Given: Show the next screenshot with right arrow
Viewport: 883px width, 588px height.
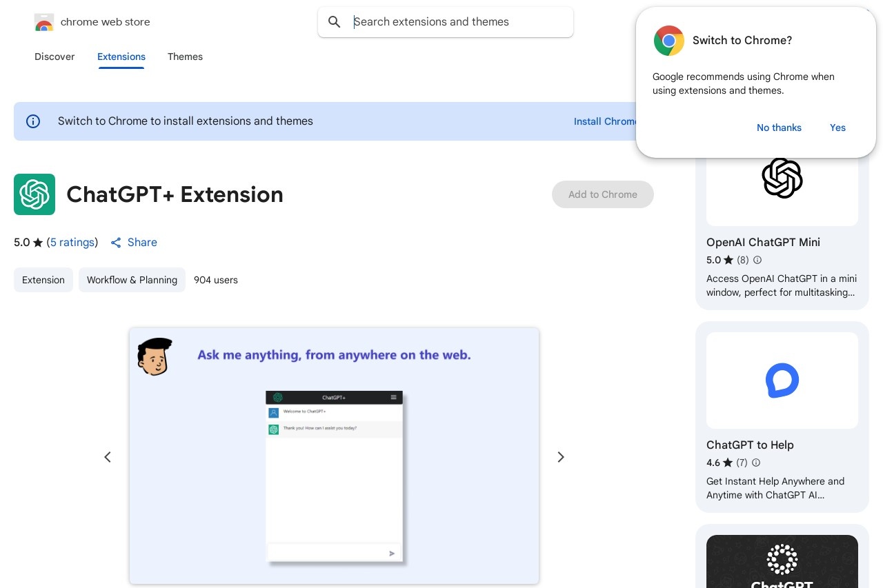Looking at the screenshot, I should point(561,457).
